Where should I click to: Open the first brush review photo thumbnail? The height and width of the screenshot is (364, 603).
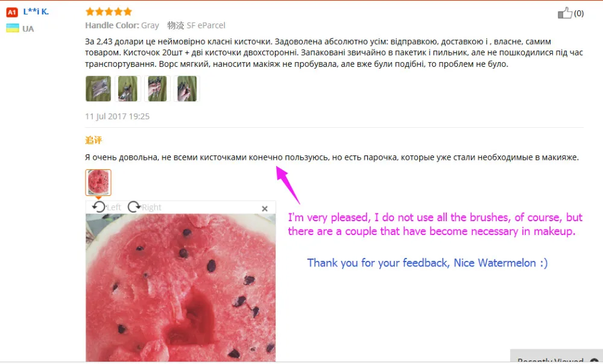(x=98, y=89)
